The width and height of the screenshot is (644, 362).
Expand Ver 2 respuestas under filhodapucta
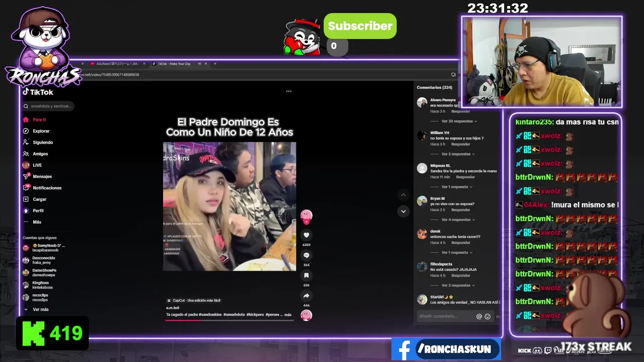[x=458, y=285]
